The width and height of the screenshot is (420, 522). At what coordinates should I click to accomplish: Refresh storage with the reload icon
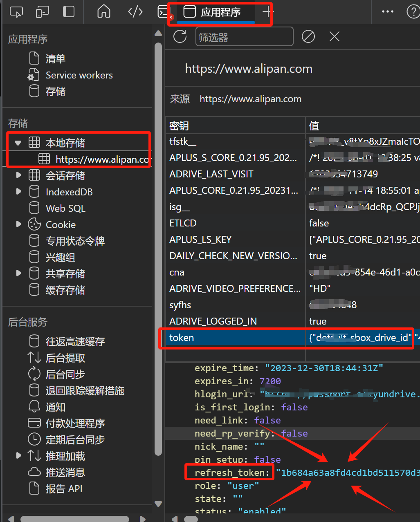(x=180, y=36)
